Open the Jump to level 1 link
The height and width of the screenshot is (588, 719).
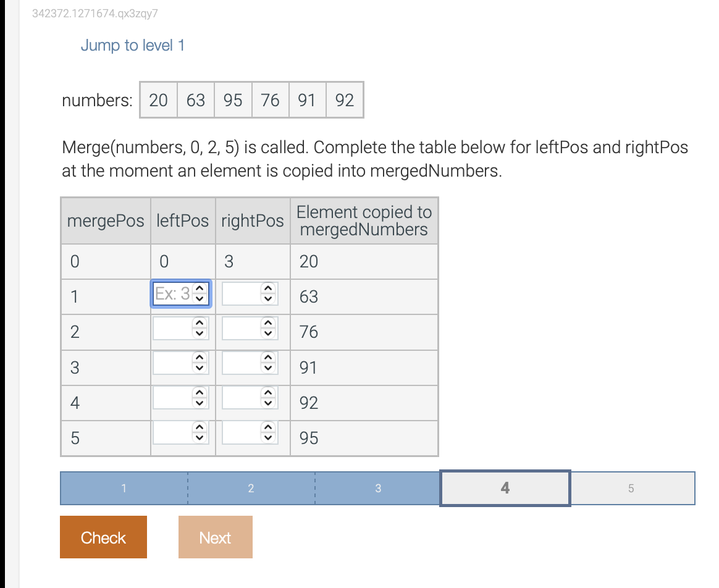click(x=133, y=45)
